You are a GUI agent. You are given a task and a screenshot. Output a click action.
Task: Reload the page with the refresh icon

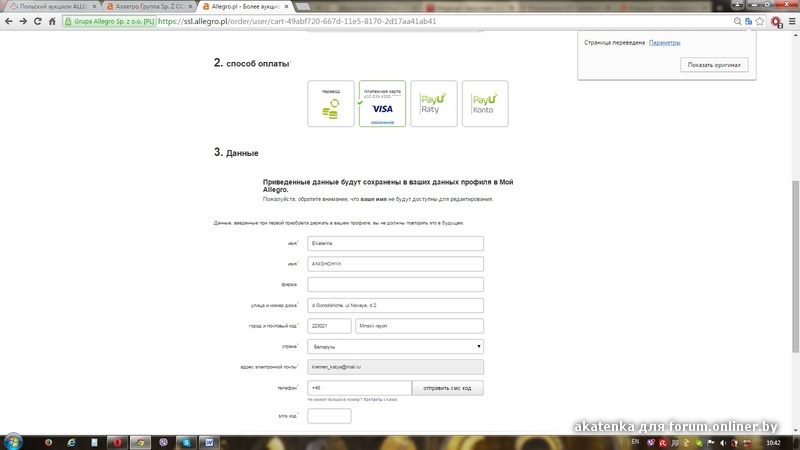pyautogui.click(x=37, y=21)
